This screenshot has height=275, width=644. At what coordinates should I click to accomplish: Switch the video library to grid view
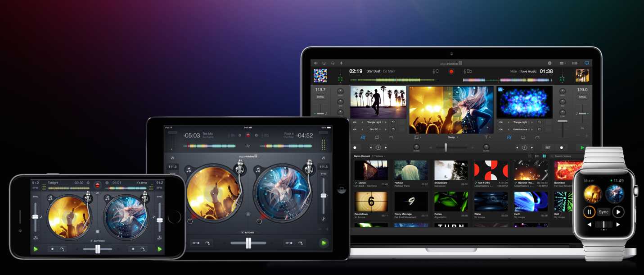(544, 156)
